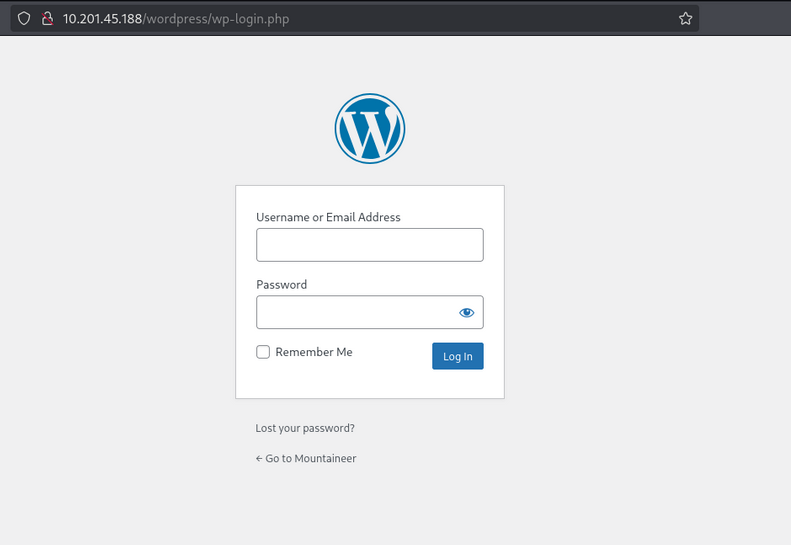Open the tracking protection shield icon
Viewport: 791px width, 545px height.
click(25, 19)
